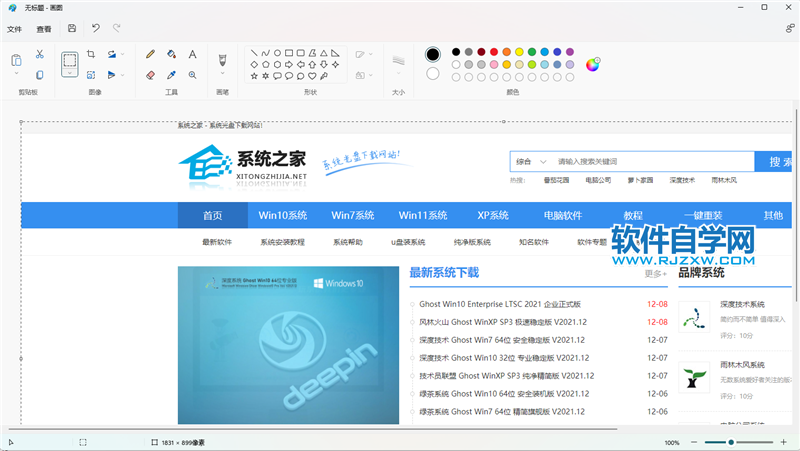Expand the Rotate options chevron

122,54
